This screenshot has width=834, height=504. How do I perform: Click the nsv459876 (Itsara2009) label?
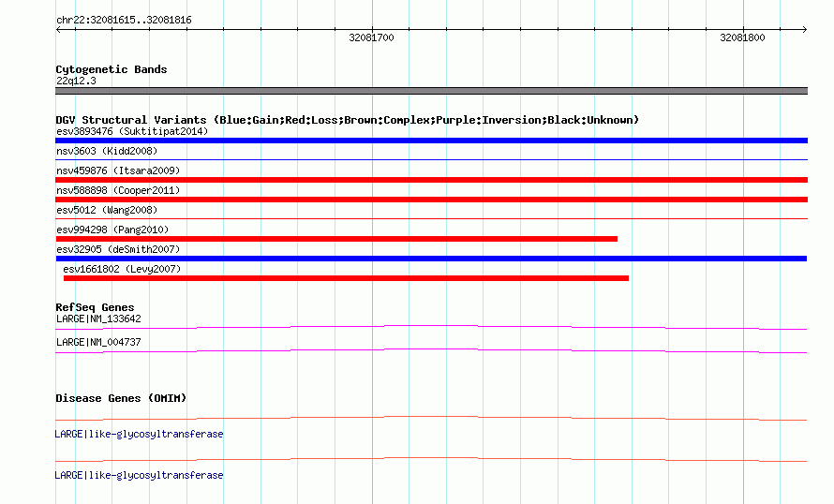118,170
